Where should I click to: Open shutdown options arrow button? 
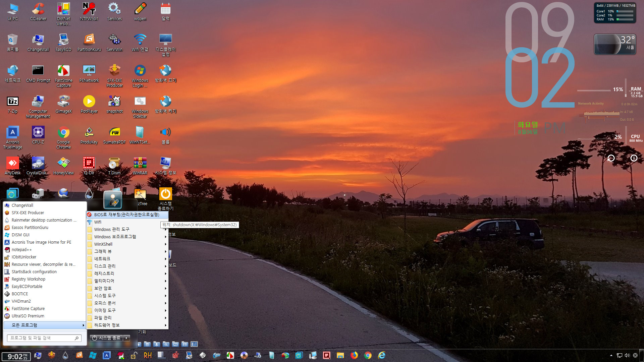tap(127, 338)
